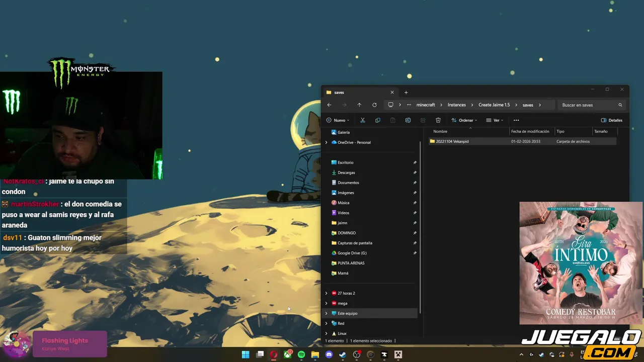This screenshot has width=644, height=362.
Task: Open the Ordenar dropdown
Action: (464, 120)
